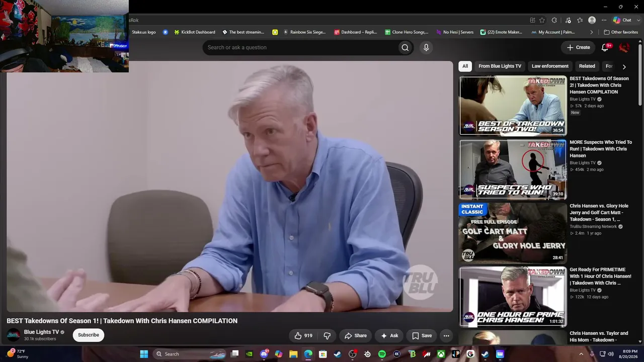Open Microsoft Store from the taskbar
Screen dimensions: 644x362
coord(323,354)
